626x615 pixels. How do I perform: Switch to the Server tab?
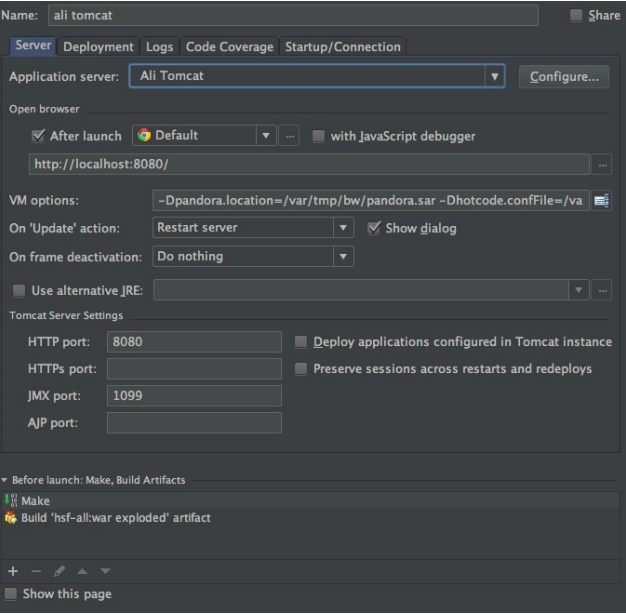(33, 46)
